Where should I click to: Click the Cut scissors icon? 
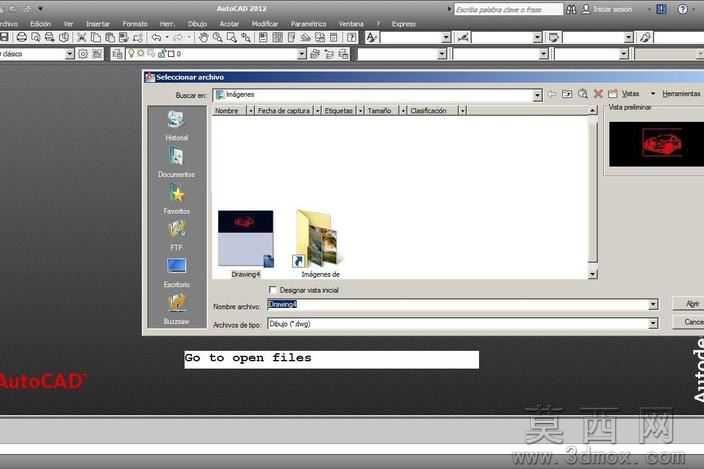[x=81, y=37]
